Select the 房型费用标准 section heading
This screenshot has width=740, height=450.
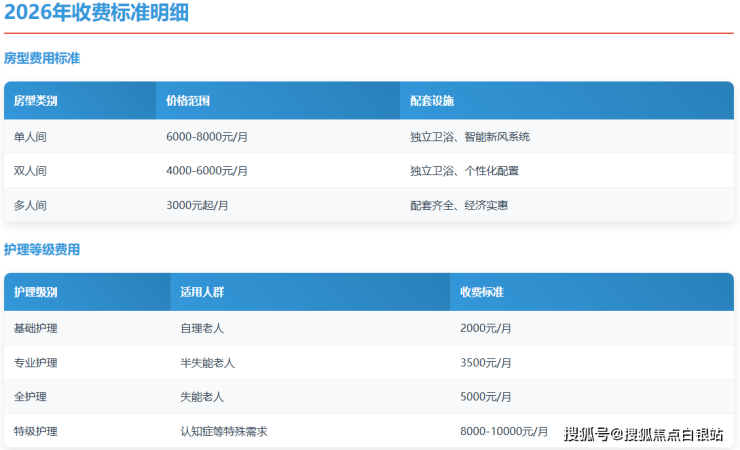click(42, 59)
